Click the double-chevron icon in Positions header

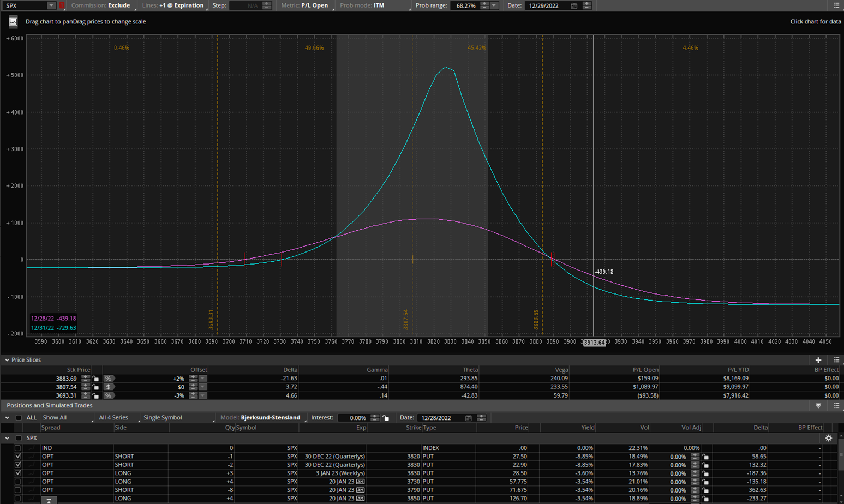[818, 406]
